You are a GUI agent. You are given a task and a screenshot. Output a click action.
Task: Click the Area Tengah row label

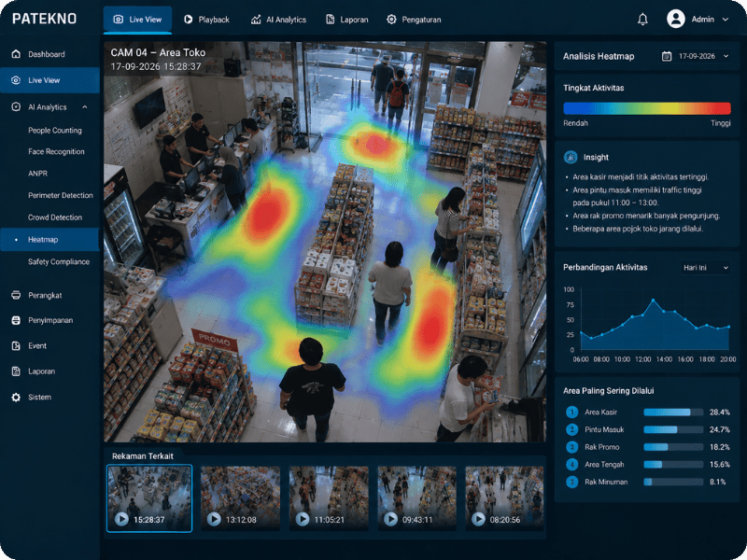604,465
